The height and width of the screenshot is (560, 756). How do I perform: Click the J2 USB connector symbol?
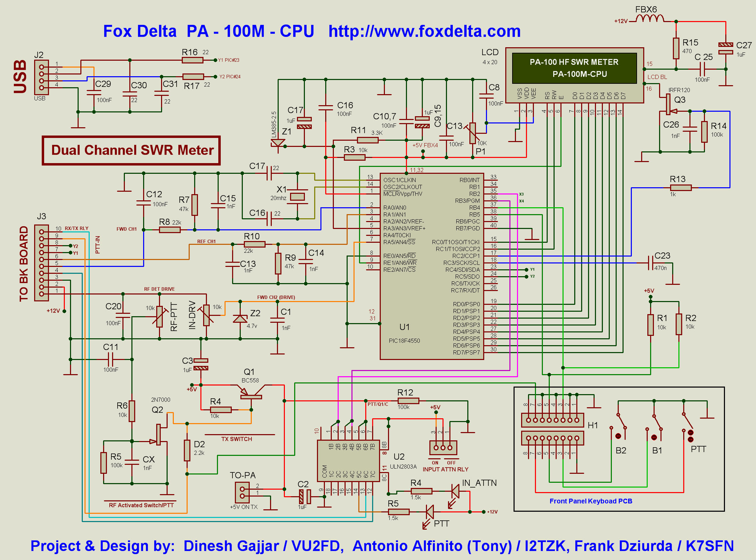pos(41,77)
